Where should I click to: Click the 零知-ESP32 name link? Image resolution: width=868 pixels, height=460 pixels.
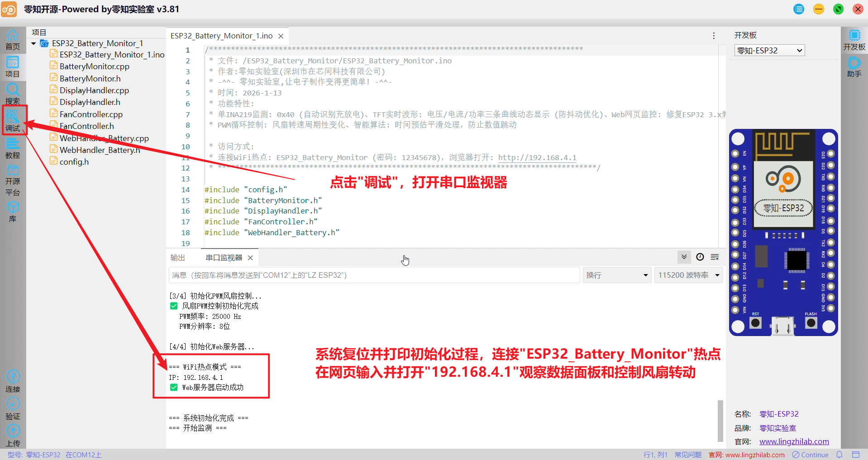pos(779,414)
